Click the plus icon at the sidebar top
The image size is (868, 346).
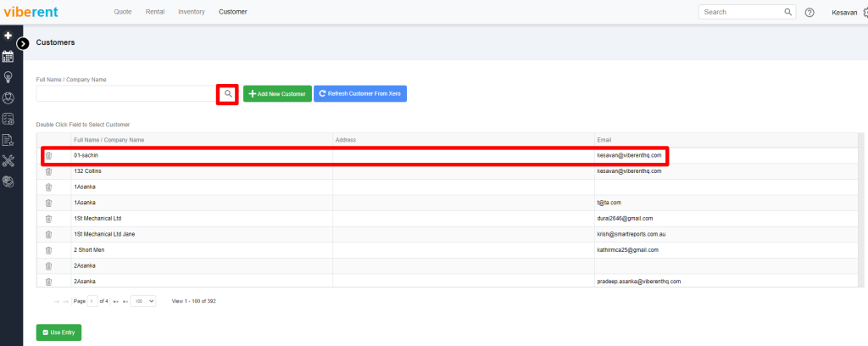click(x=8, y=36)
